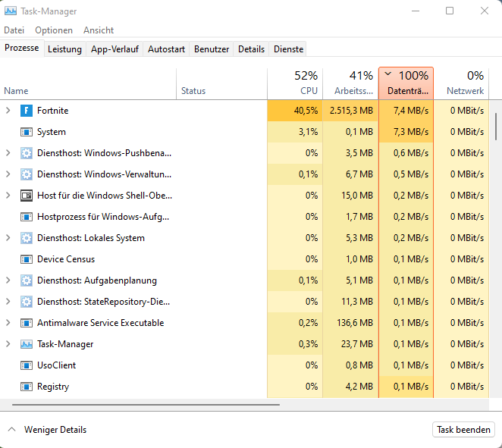Sort by the Status column header
502x448 pixels.
pos(221,84)
